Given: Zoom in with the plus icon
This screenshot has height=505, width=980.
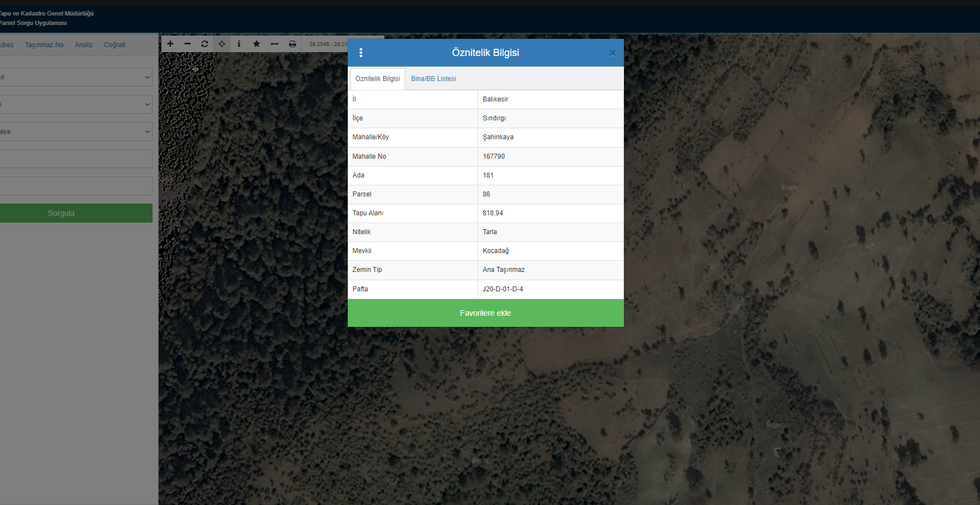Looking at the screenshot, I should [170, 44].
